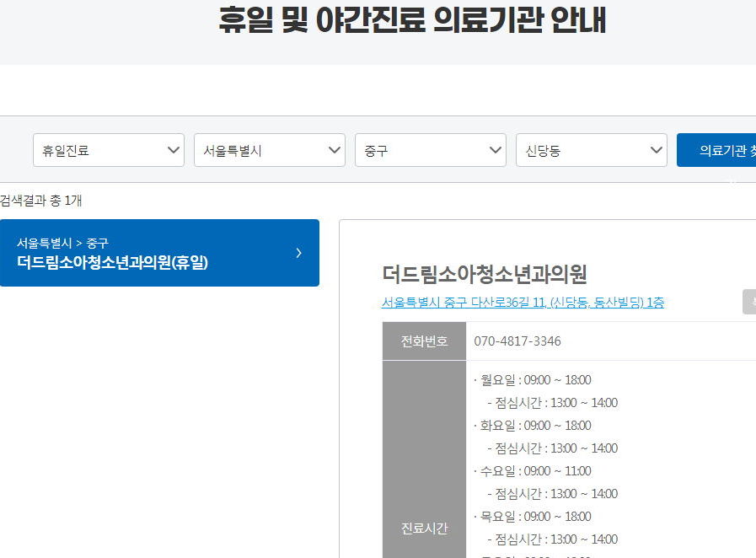Open the 휴일진료 treatment type dropdown
The width and height of the screenshot is (756, 558).
pos(109,151)
